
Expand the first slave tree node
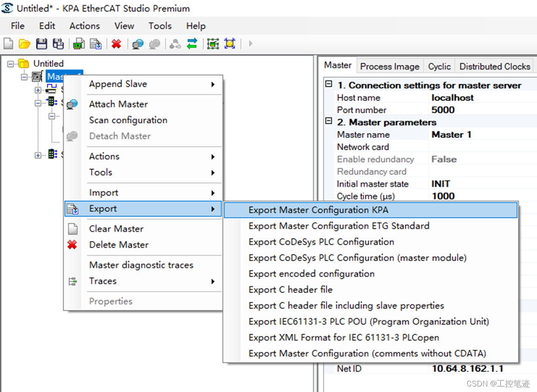38,90
